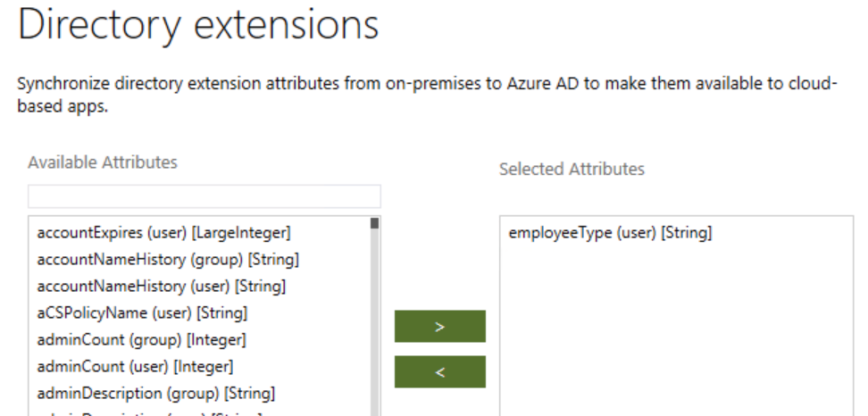Screen dimensions: 868x416
Task: Click the available attributes scrollbar thumb
Action: pyautogui.click(x=375, y=223)
